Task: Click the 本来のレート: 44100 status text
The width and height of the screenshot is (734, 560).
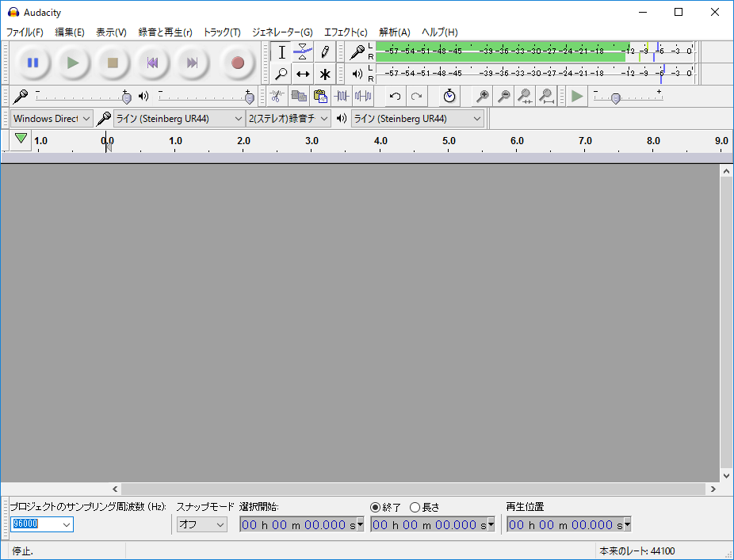Action: coord(637,551)
